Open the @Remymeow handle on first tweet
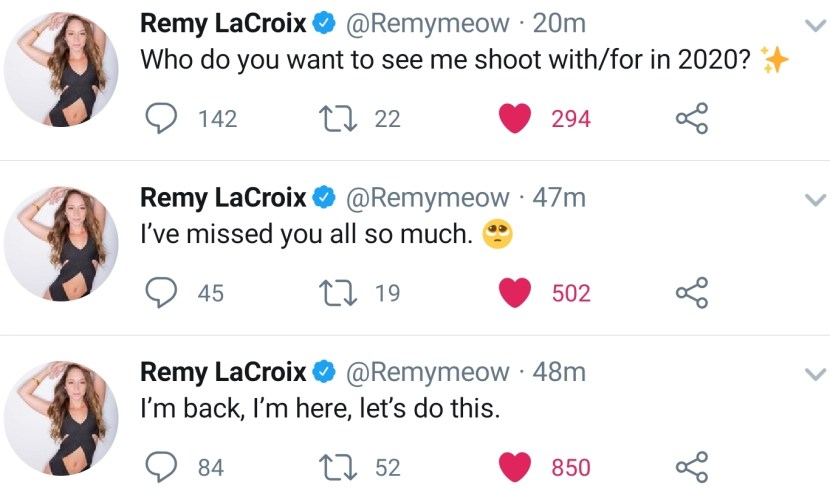830x491 pixels. (x=427, y=23)
